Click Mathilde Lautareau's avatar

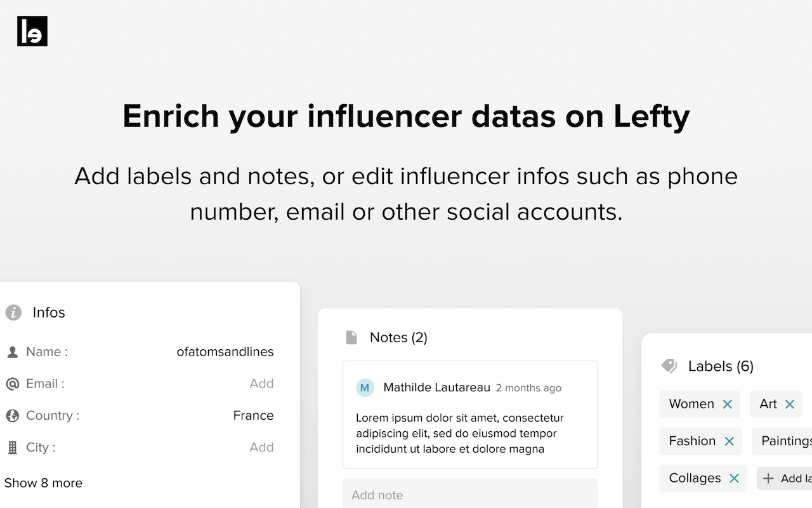click(x=365, y=387)
